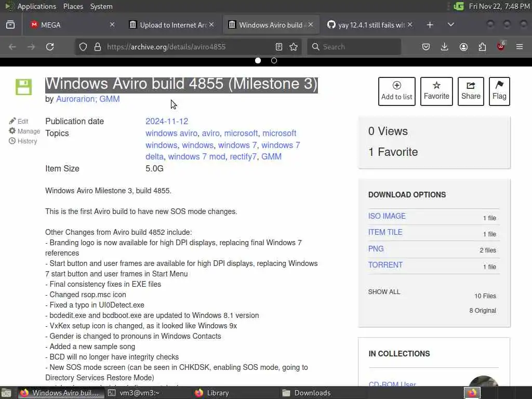532x399 pixels.
Task: Open the Pocket save icon
Action: pyautogui.click(x=426, y=47)
